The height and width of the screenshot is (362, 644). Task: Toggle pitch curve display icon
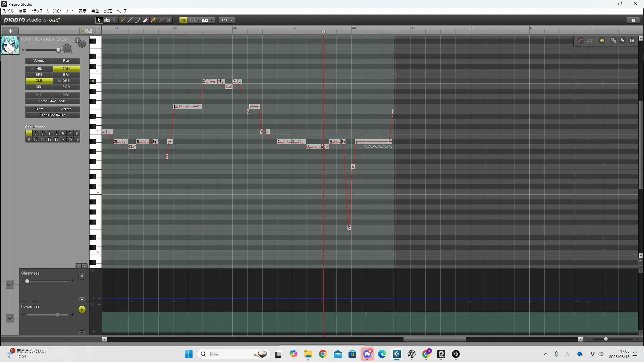(x=581, y=41)
